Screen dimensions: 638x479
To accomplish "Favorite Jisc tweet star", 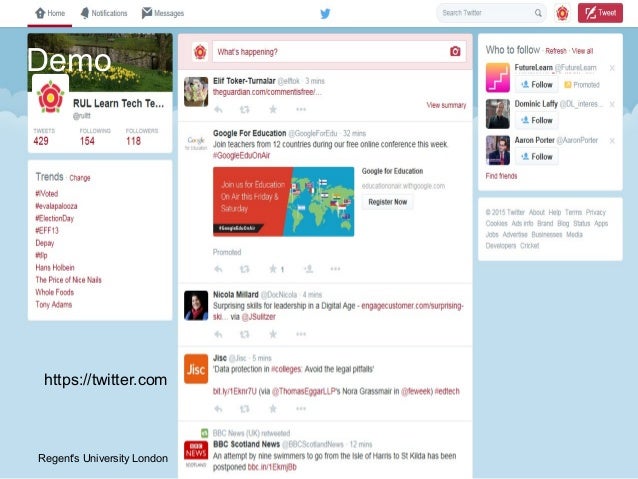I will click(x=273, y=409).
